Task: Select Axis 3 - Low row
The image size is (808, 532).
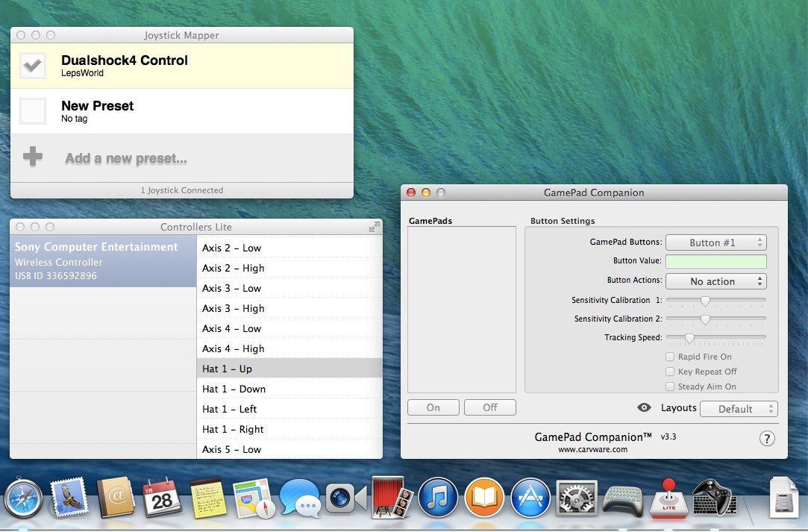Action: (289, 288)
